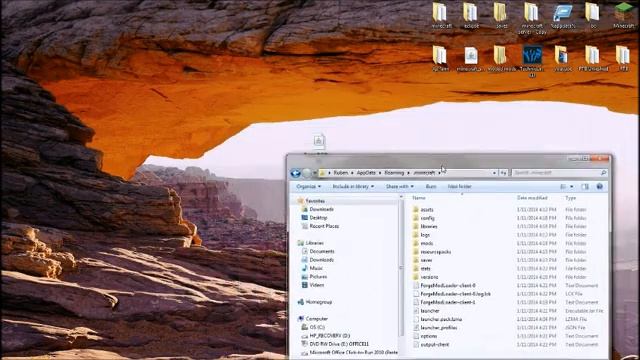Select the config folder icon
The height and width of the screenshot is (360, 640).
416,218
